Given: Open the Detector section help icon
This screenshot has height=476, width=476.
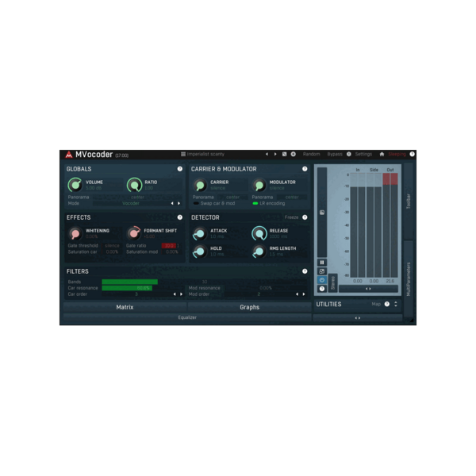Looking at the screenshot, I should pyautogui.click(x=305, y=217).
